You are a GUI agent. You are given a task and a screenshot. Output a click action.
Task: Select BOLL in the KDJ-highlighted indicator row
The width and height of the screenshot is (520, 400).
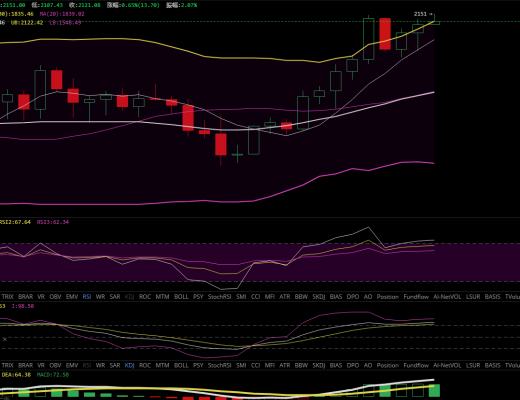coord(181,365)
